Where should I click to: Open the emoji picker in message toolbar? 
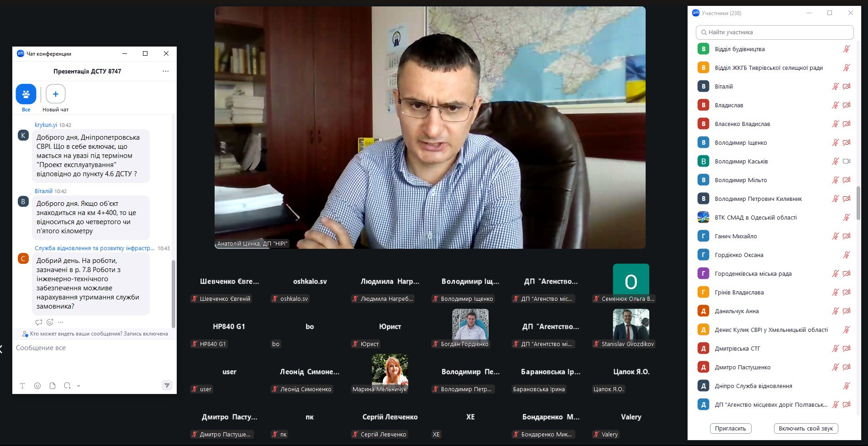pyautogui.click(x=37, y=386)
